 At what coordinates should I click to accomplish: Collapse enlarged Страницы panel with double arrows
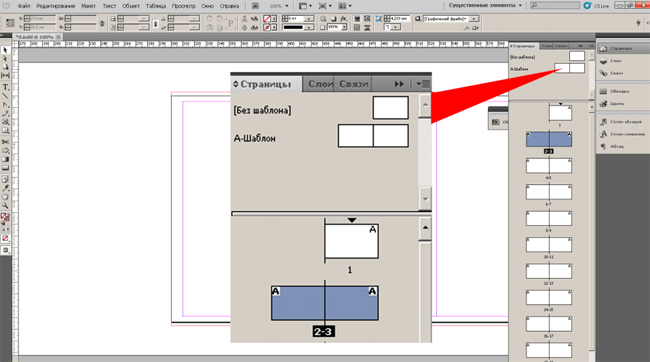pos(399,84)
